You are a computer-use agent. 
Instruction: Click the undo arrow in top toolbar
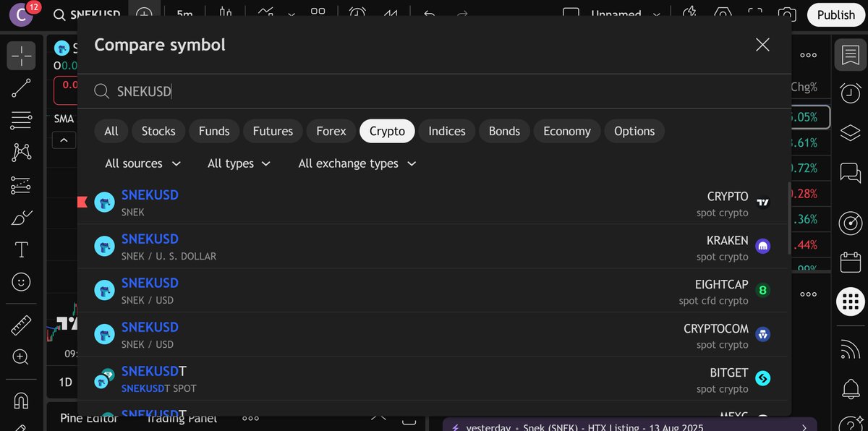tap(429, 14)
